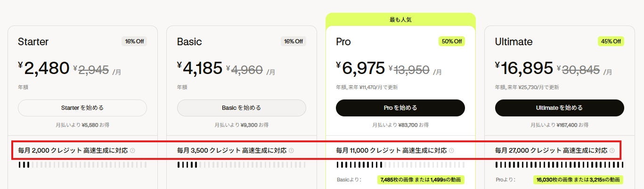Click the Pro credit bar indicator
This screenshot has height=189, width=644.
400,165
